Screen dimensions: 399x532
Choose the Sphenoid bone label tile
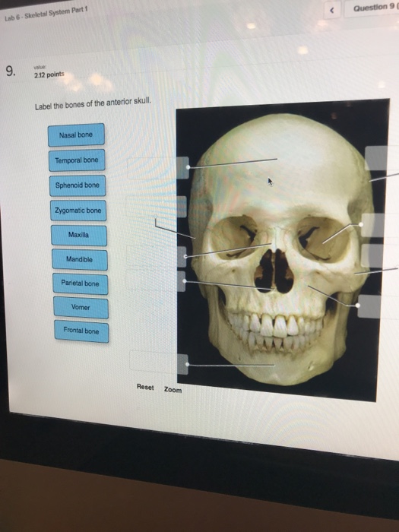point(78,185)
